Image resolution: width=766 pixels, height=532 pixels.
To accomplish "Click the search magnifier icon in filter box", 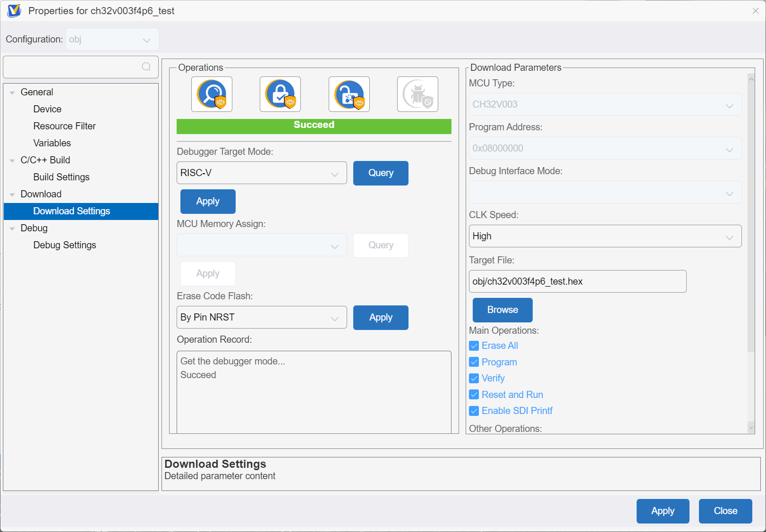I will 146,67.
